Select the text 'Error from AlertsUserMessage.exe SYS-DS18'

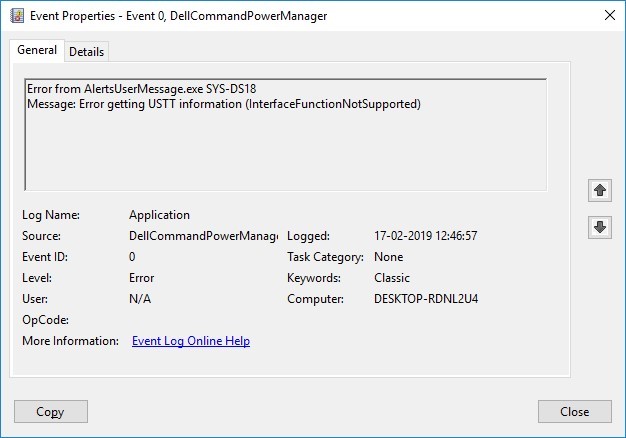tap(142, 88)
